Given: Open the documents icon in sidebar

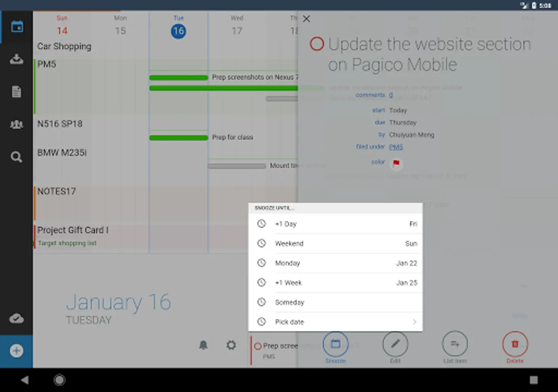Looking at the screenshot, I should click(17, 92).
